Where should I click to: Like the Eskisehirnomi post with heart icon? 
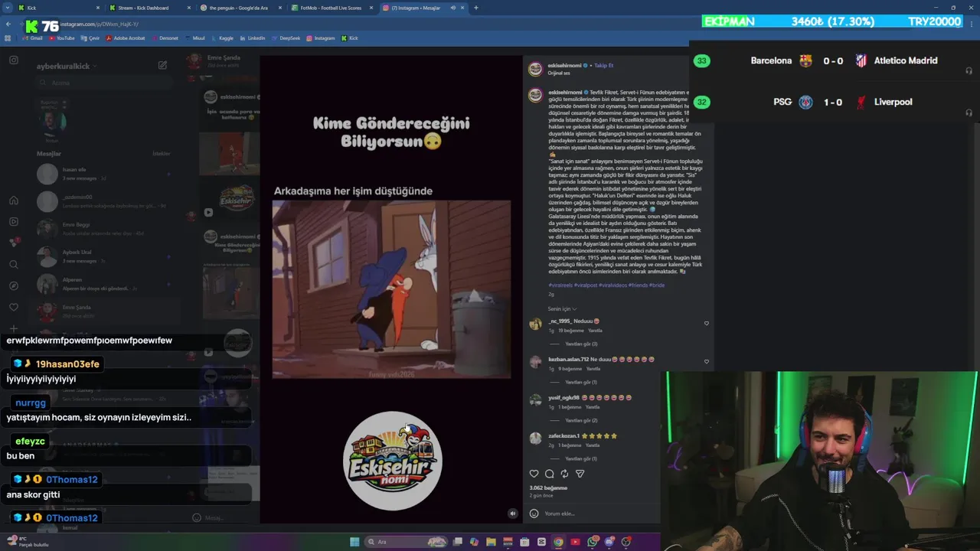coord(534,474)
